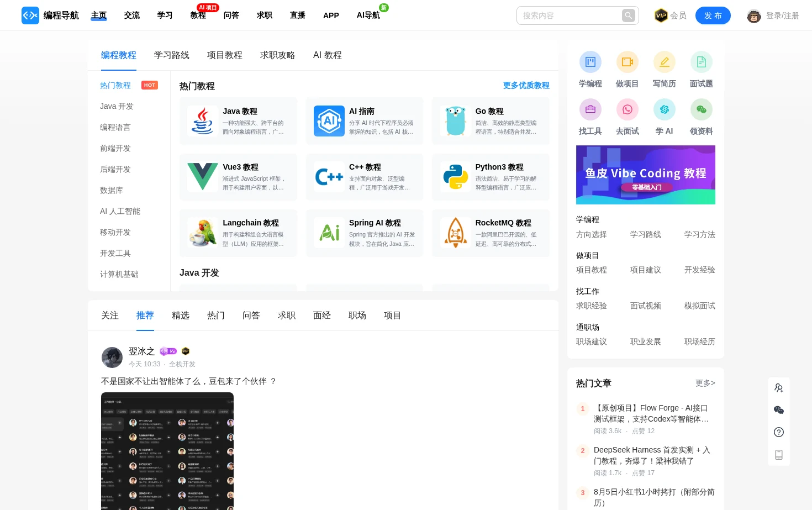
Task: Open the 职业发展 link under 通职场
Action: pyautogui.click(x=646, y=341)
